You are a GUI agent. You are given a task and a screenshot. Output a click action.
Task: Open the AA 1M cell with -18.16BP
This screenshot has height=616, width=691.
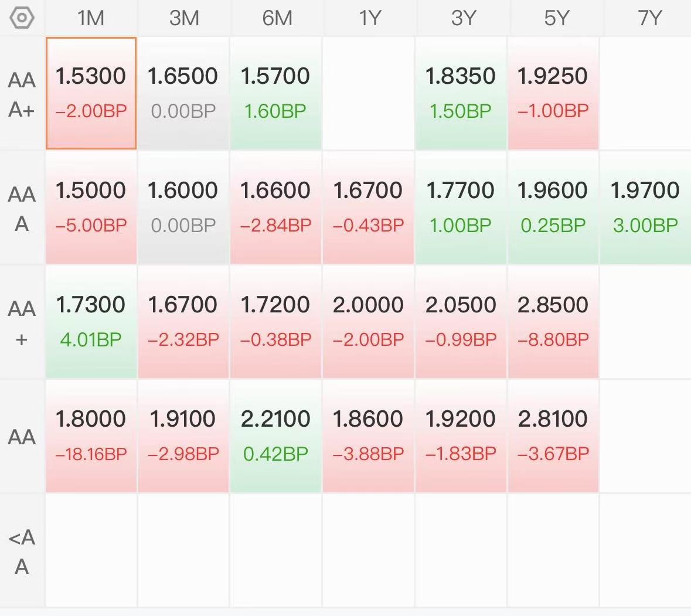[91, 436]
